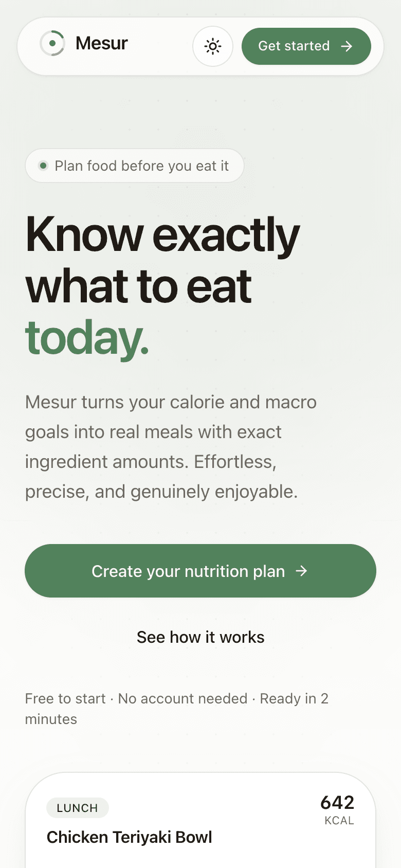Click the Mesur description paragraph
401x868 pixels.
click(171, 447)
